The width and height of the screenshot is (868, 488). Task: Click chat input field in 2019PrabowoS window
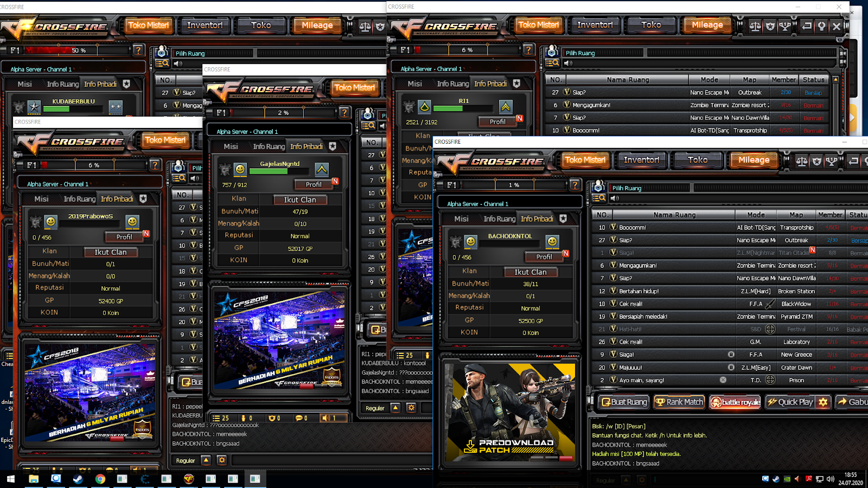tap(332, 460)
